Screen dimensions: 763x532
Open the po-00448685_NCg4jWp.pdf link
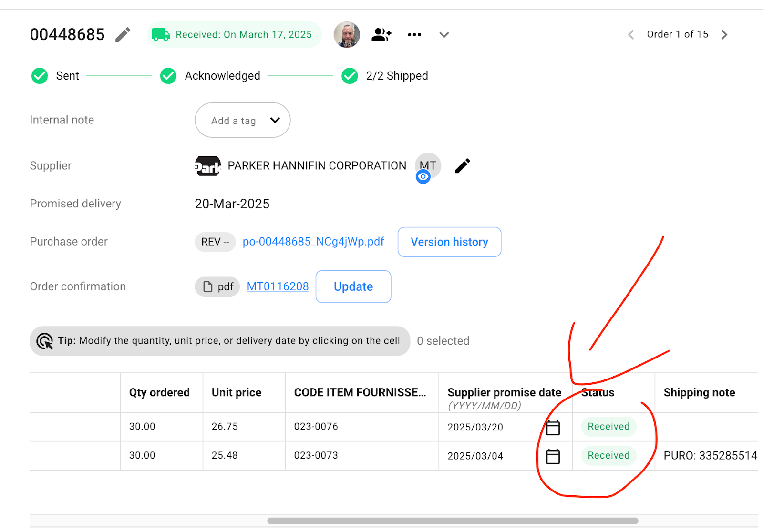point(313,242)
